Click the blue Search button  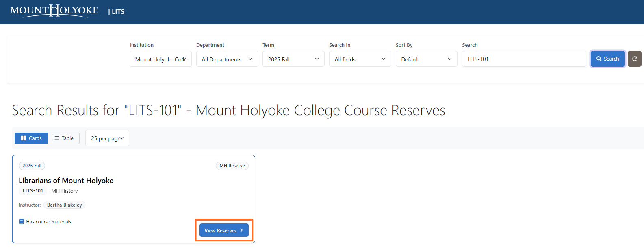point(608,59)
